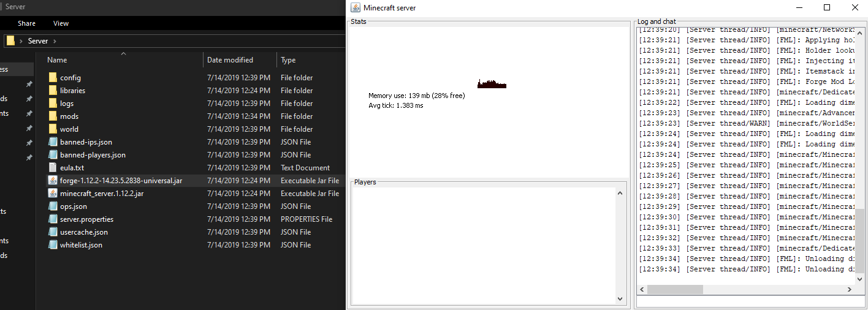Click the Text Document type cell
This screenshot has height=310, width=868.
pos(305,168)
